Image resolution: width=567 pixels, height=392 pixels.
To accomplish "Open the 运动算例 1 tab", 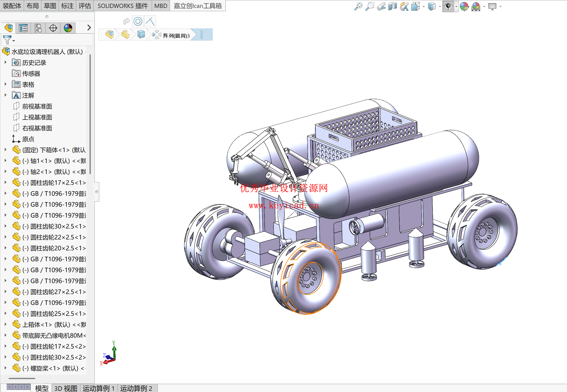I will [x=99, y=388].
